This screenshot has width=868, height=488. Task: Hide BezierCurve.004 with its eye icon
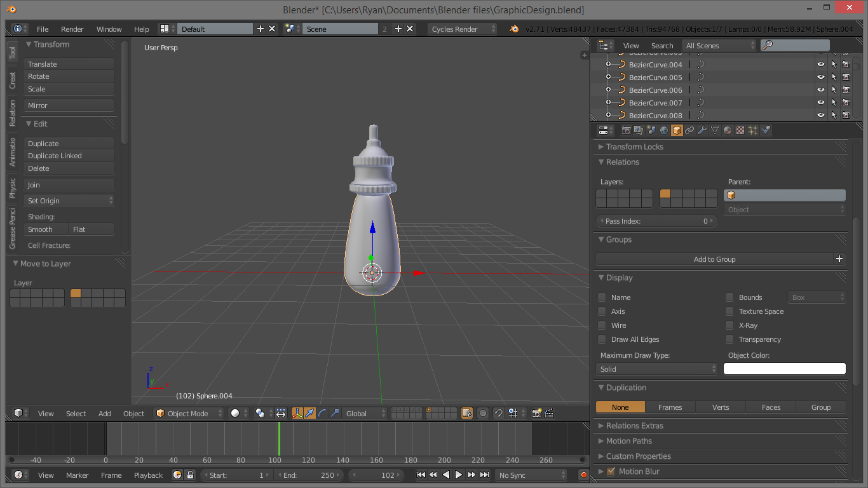(x=821, y=64)
